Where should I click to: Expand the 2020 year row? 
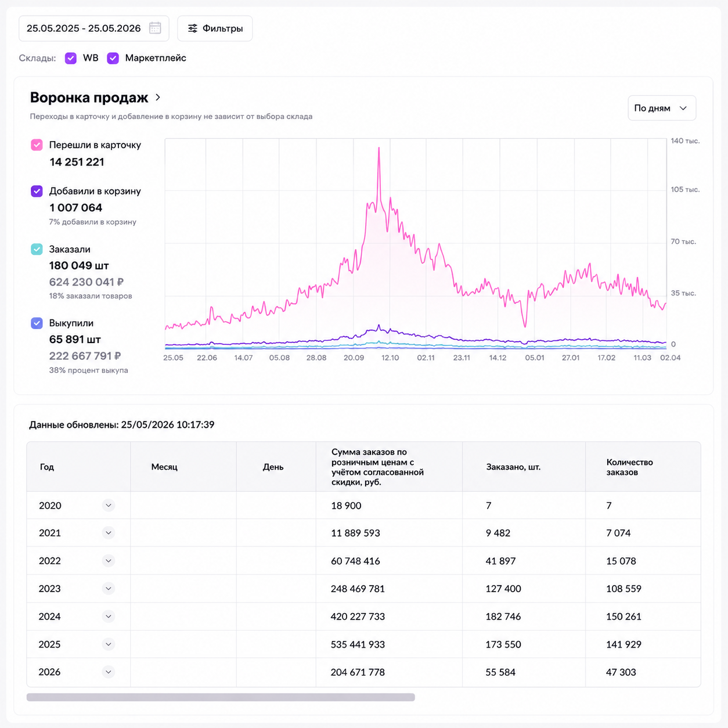pos(108,505)
